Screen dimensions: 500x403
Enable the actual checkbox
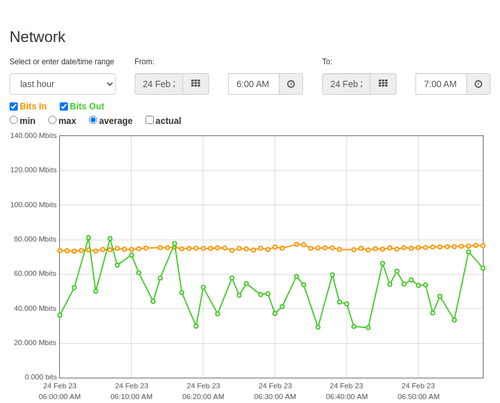pyautogui.click(x=150, y=120)
